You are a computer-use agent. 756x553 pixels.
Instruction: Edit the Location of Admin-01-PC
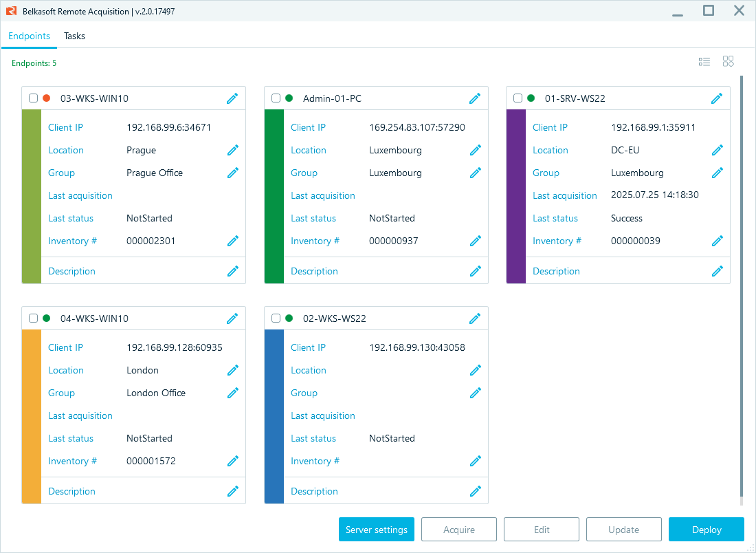click(x=476, y=150)
